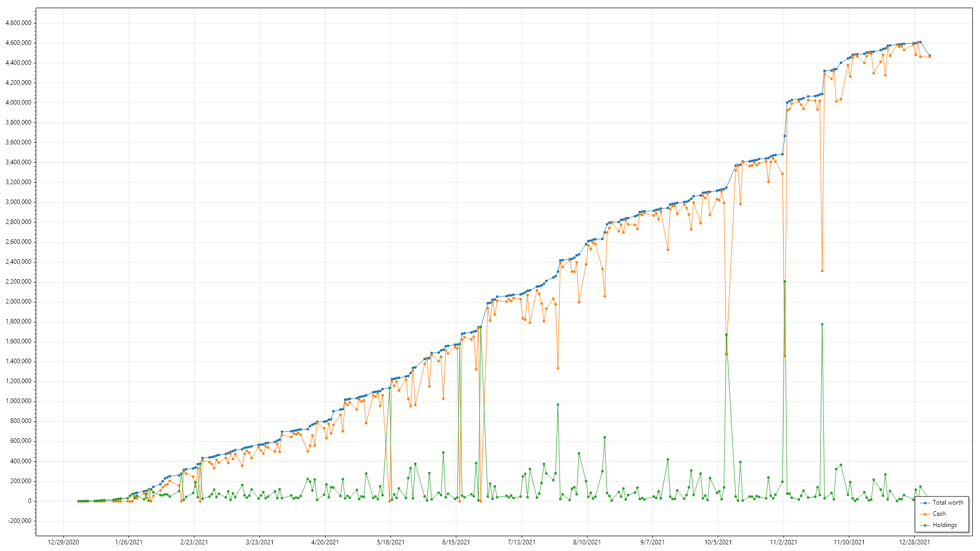Click the 3,600,000 y-axis label
This screenshot has width=980, height=551.
[18, 142]
